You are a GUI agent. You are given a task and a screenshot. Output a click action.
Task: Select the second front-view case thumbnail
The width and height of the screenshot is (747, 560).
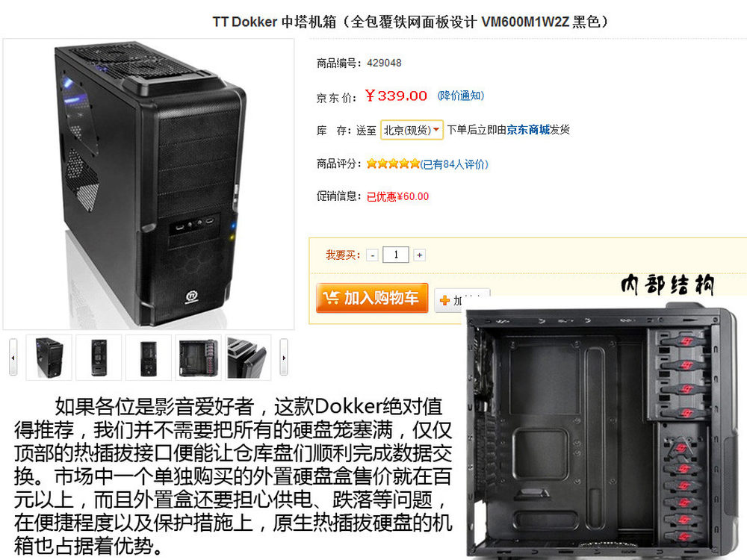click(99, 358)
